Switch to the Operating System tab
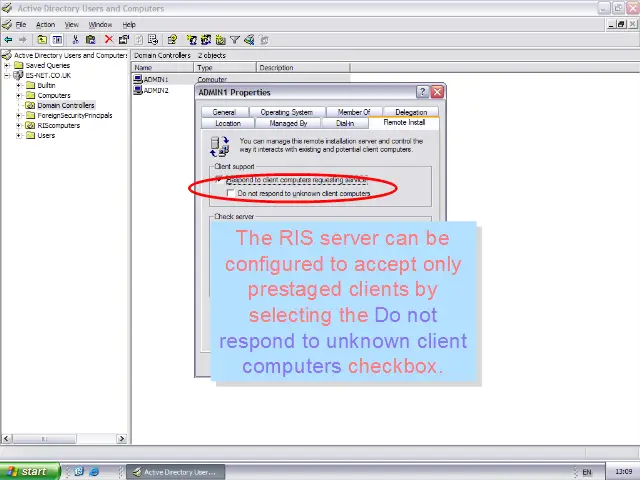Image resolution: width=640 pixels, height=480 pixels. coord(287,113)
